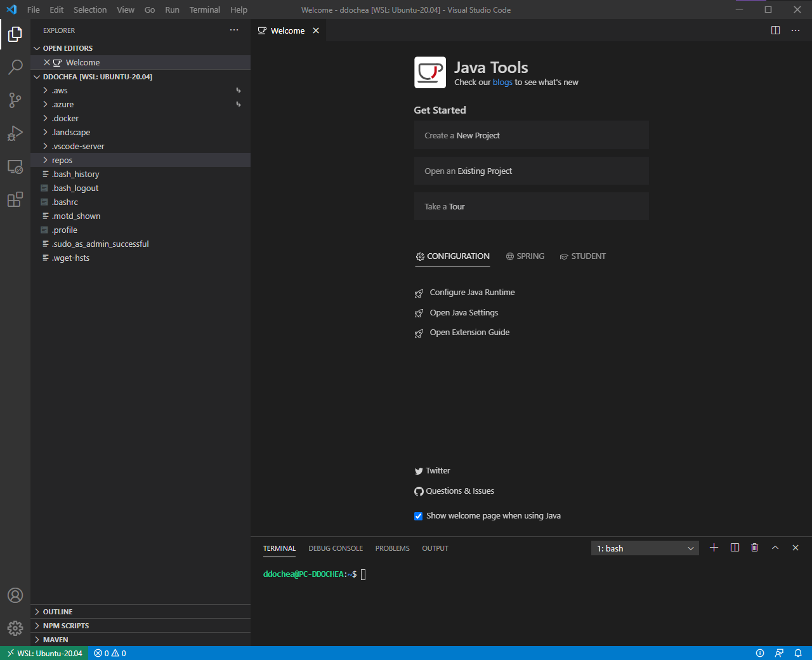Open the Terminal menu
Image resolution: width=812 pixels, height=660 pixels.
tap(205, 10)
